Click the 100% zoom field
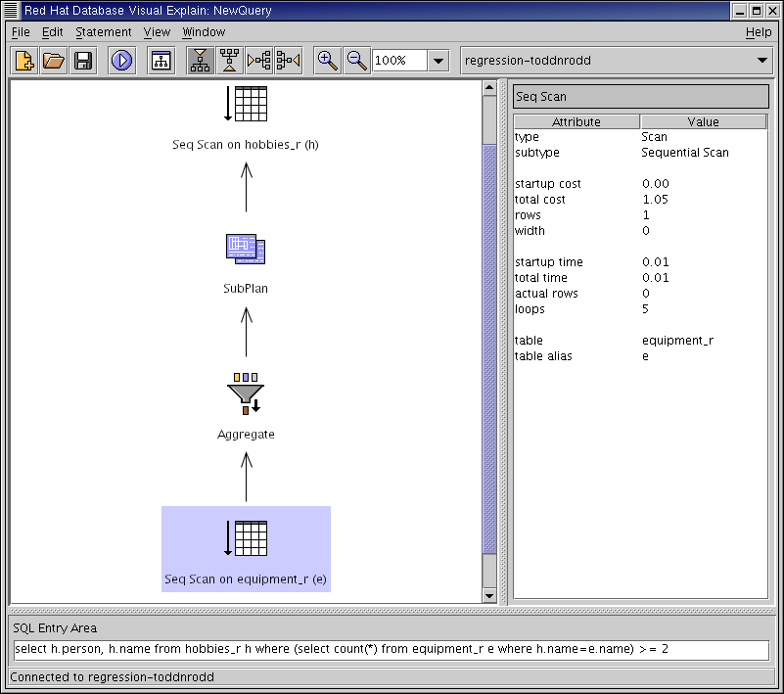784x694 pixels. tap(399, 61)
